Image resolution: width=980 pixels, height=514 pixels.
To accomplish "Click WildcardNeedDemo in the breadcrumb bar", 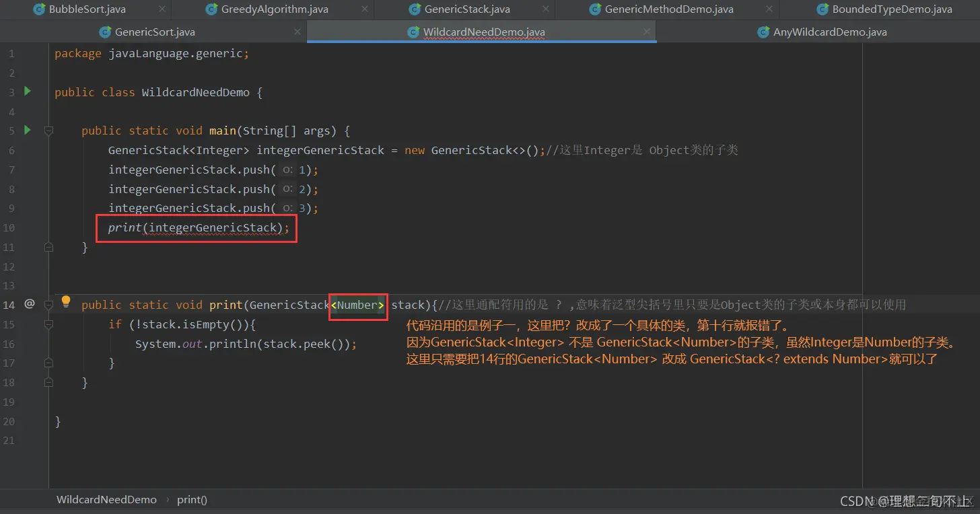I will (x=106, y=499).
